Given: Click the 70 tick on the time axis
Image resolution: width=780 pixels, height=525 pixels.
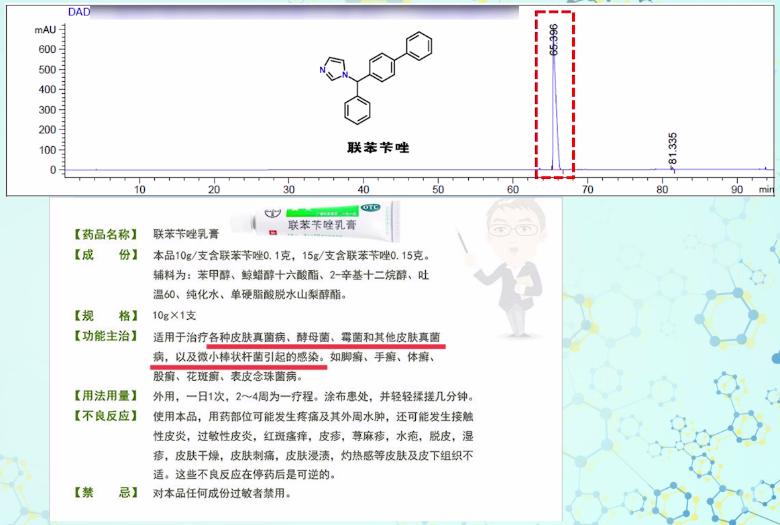Looking at the screenshot, I should [587, 190].
